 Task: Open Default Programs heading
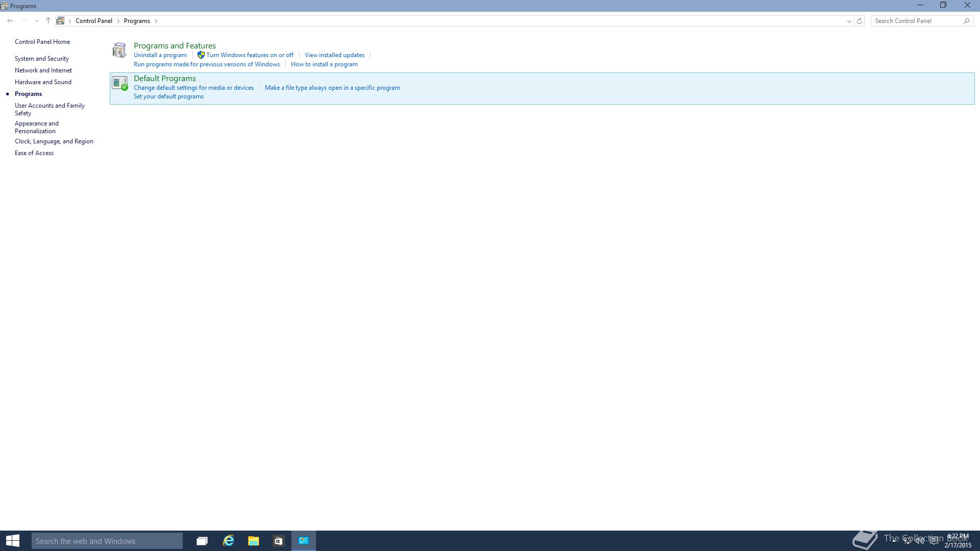[165, 79]
